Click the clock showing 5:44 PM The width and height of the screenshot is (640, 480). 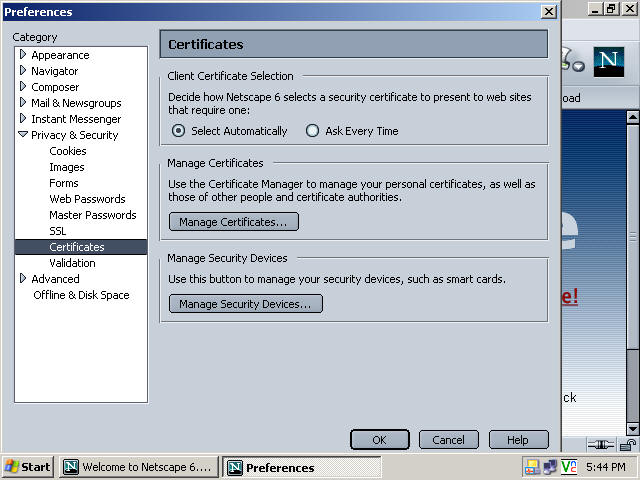(x=605, y=467)
